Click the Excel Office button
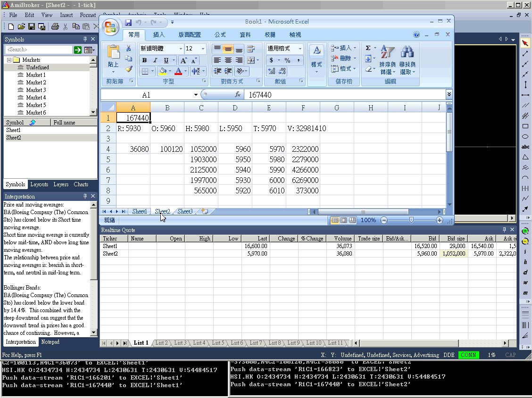This screenshot has height=398, width=532. [x=111, y=27]
